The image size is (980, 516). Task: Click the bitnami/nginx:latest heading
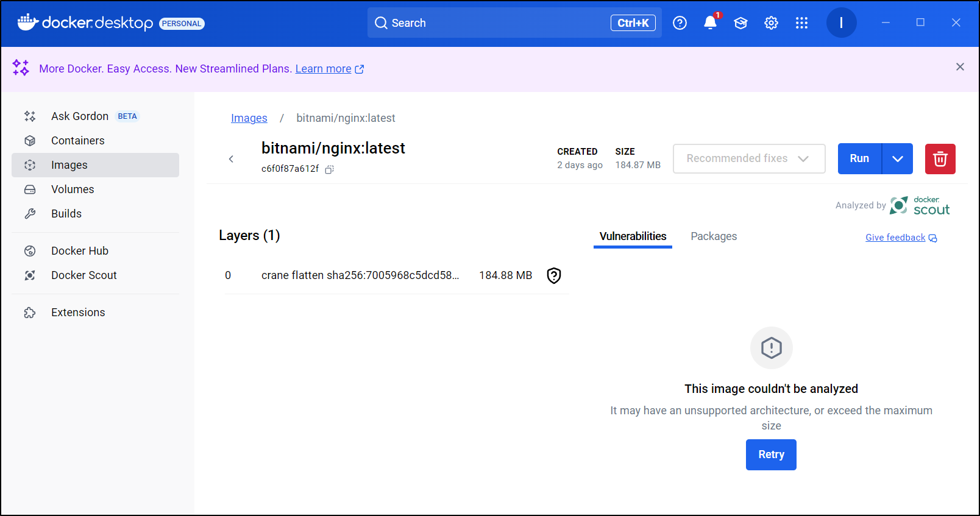tap(333, 148)
